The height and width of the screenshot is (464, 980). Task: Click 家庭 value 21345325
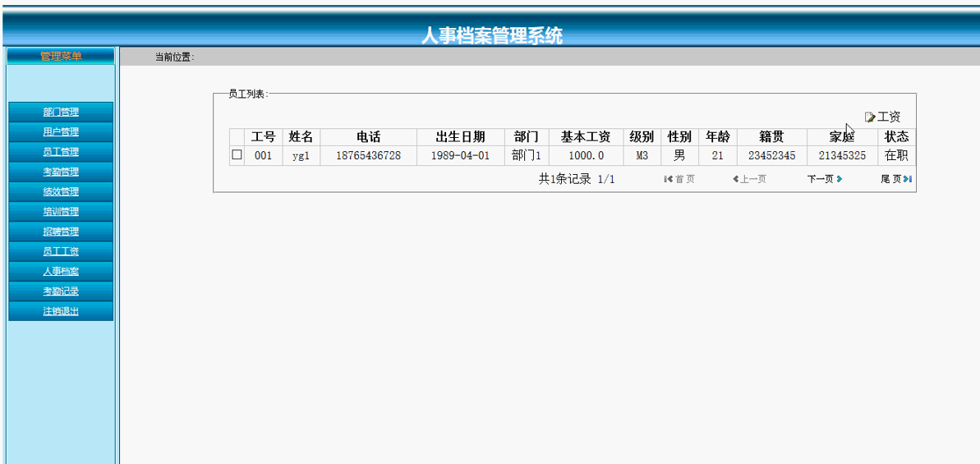[842, 155]
